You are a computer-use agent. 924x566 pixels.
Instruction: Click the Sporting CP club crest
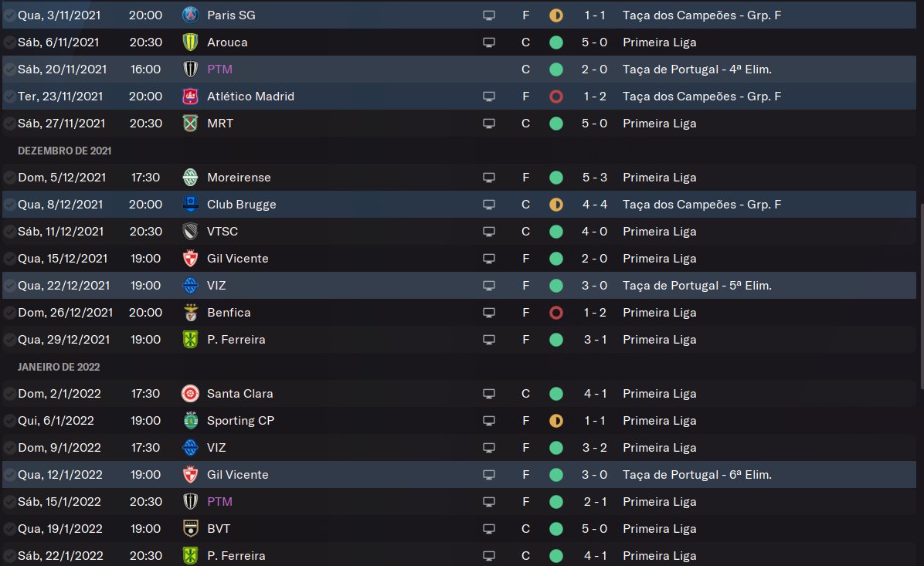tap(190, 421)
